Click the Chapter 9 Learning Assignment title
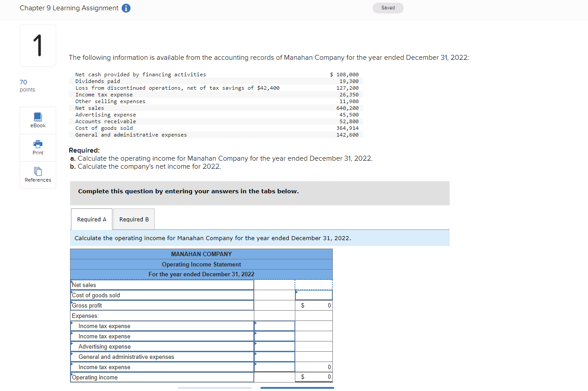Screen dimensions: 588x391 tap(69, 8)
